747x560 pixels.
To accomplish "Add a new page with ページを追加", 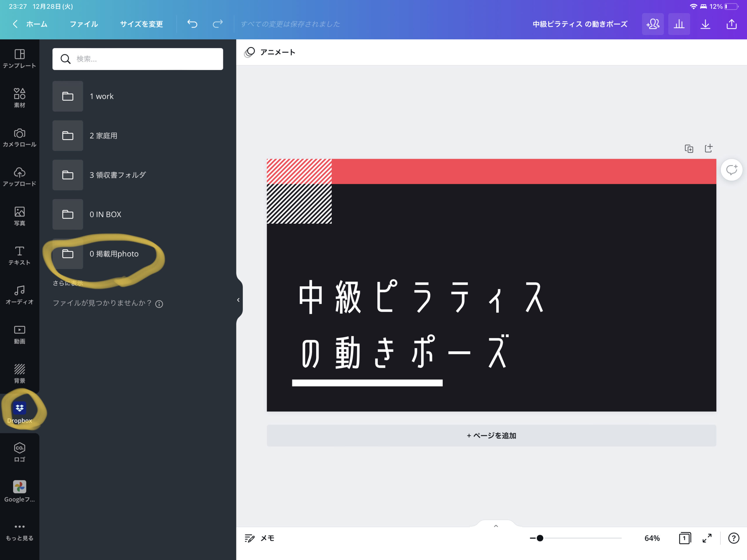I will pos(491,435).
